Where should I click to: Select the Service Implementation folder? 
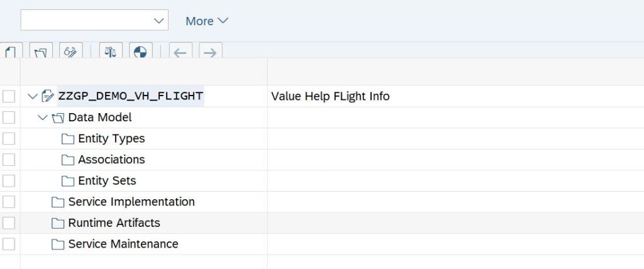coord(131,202)
